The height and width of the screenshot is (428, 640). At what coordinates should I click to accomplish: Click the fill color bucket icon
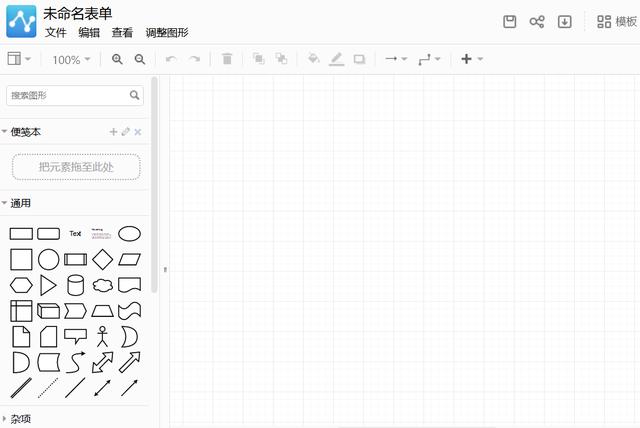pos(313,59)
